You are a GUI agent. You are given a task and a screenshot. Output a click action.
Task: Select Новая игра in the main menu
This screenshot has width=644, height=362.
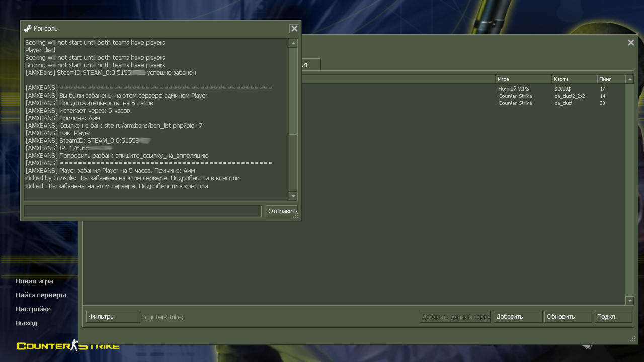click(x=34, y=281)
